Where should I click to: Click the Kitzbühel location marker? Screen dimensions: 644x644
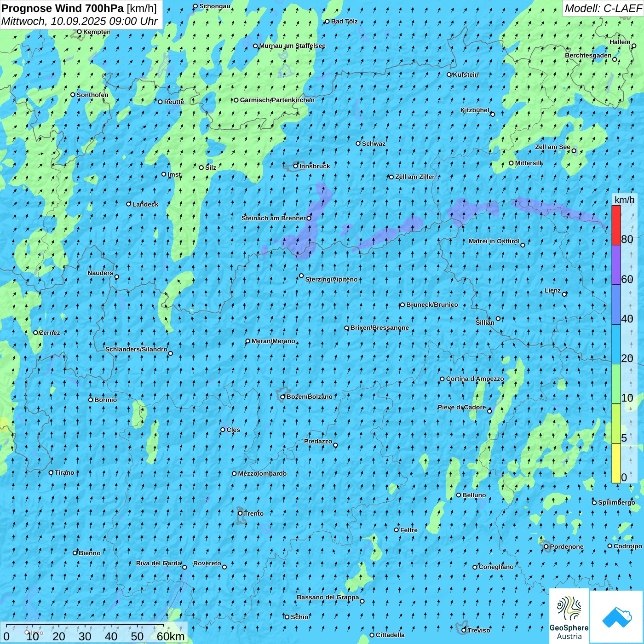click(x=493, y=114)
